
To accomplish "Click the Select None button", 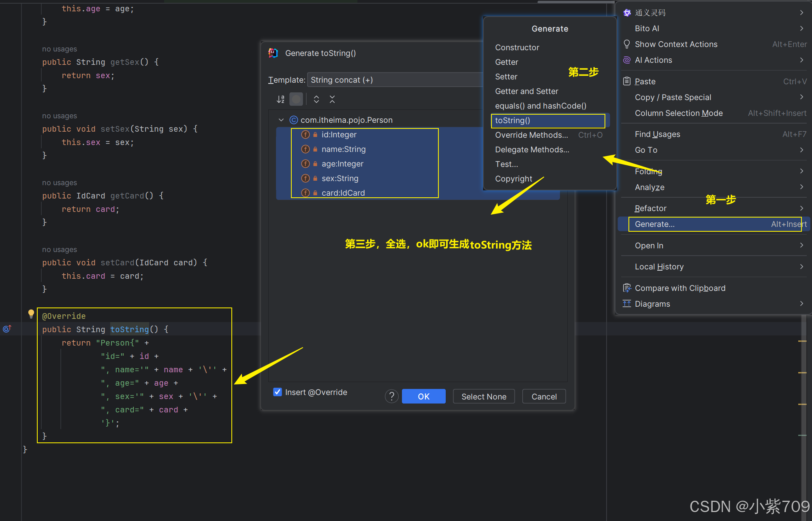I will tap(484, 397).
